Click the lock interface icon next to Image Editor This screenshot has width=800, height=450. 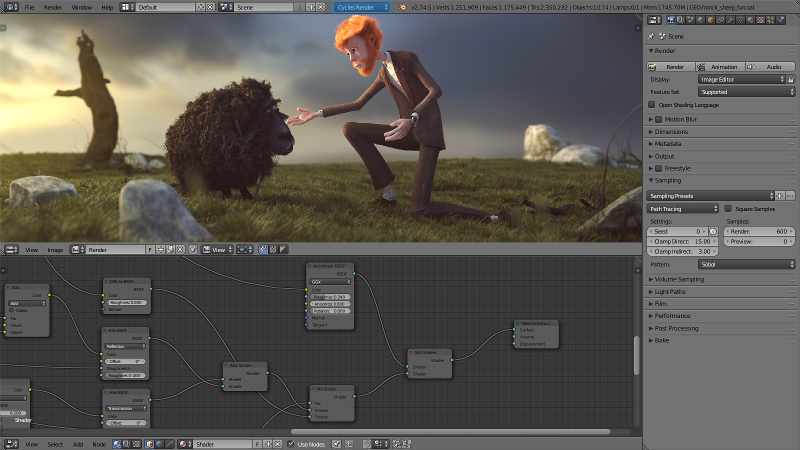(791, 79)
